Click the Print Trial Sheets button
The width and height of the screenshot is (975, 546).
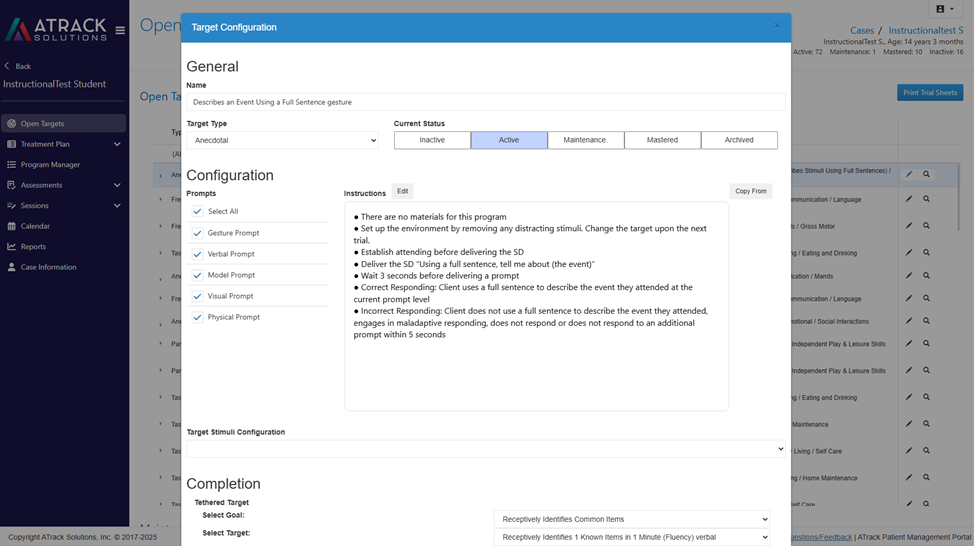(930, 93)
